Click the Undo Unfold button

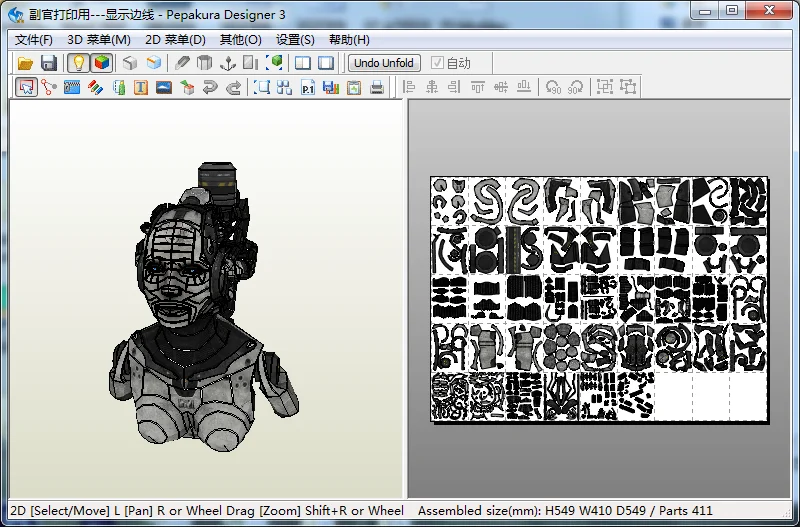384,63
